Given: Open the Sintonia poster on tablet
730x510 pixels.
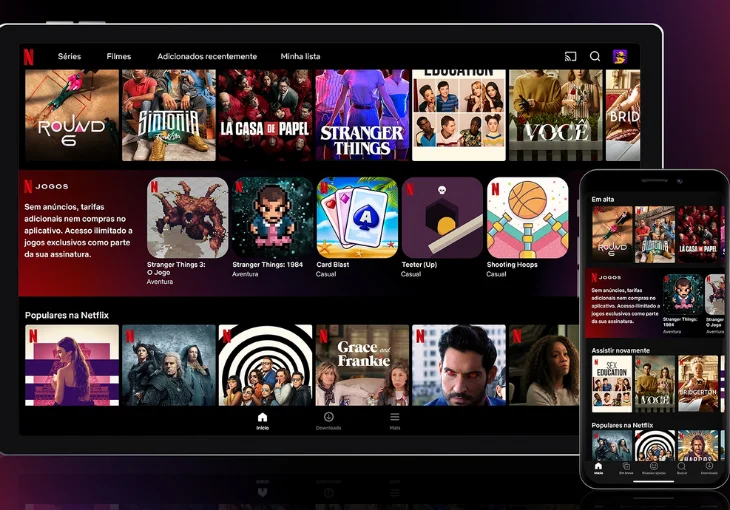Looking at the screenshot, I should (x=169, y=115).
